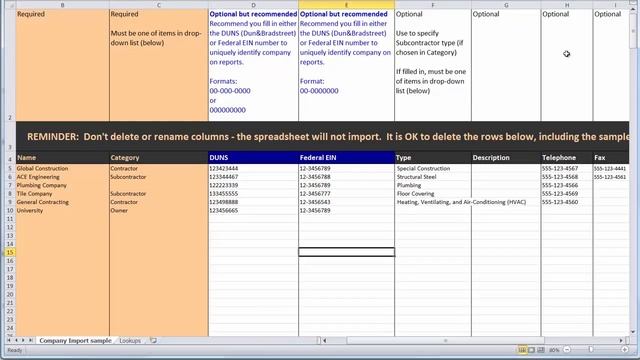Viewport: 640px width, 360px height.
Task: Click the previous sheet tab arrow
Action: (x=16, y=340)
